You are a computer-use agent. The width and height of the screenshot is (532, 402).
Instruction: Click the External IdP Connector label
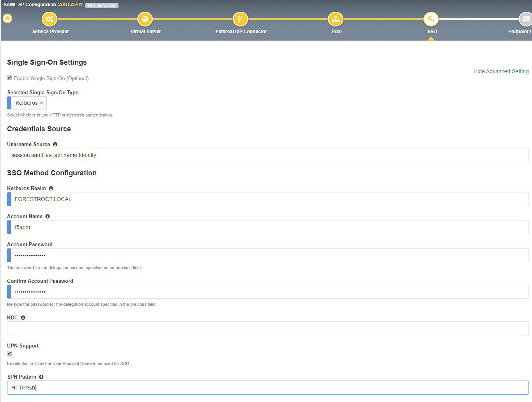(241, 32)
